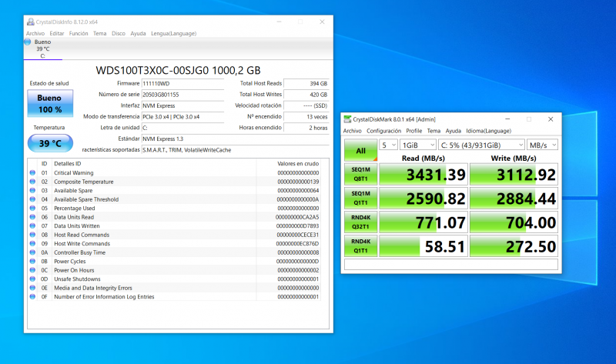This screenshot has height=364, width=616.
Task: Click status icon of Composite Temperature row
Action: point(32,182)
